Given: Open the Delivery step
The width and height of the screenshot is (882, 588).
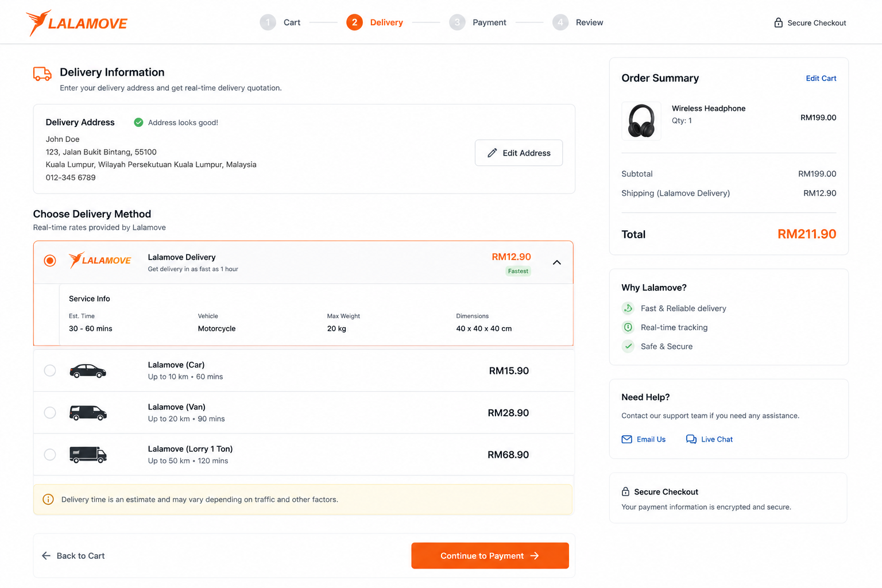Looking at the screenshot, I should tap(374, 22).
